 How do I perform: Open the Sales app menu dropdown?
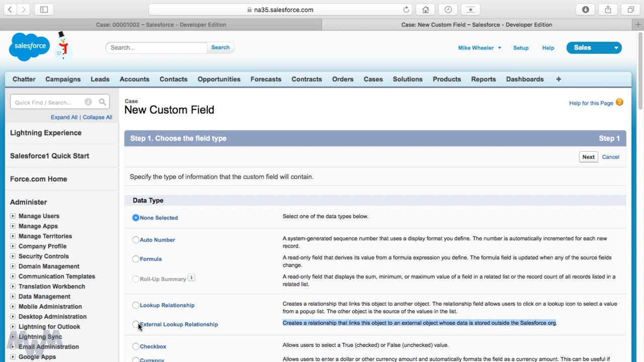click(594, 48)
